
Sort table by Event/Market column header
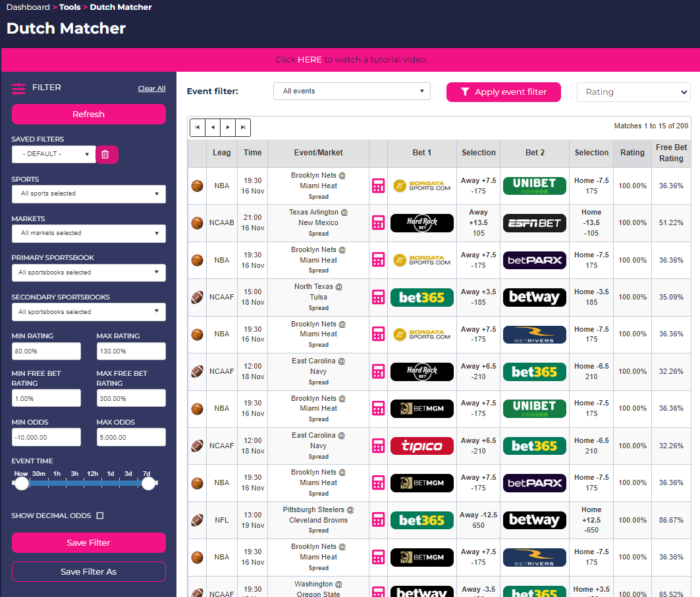click(x=318, y=153)
